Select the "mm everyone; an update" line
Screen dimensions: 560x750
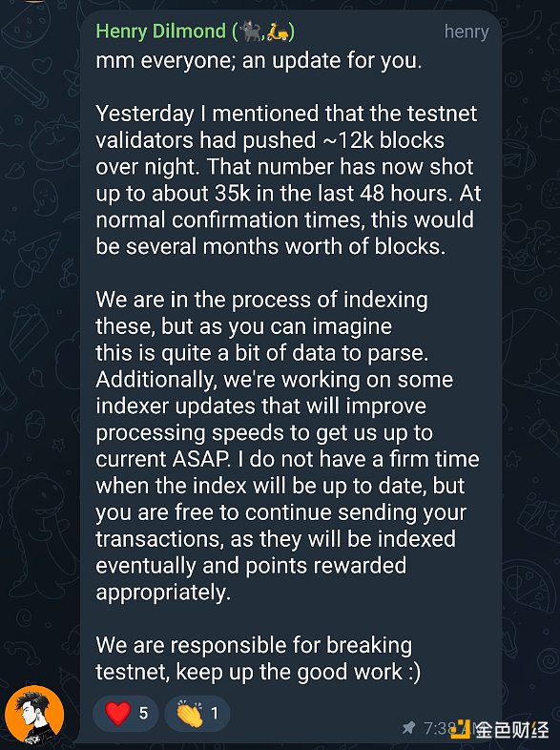[259, 61]
